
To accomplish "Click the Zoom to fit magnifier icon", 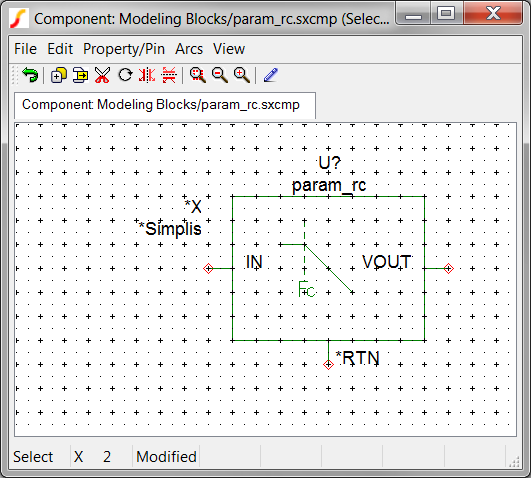I will click(198, 75).
